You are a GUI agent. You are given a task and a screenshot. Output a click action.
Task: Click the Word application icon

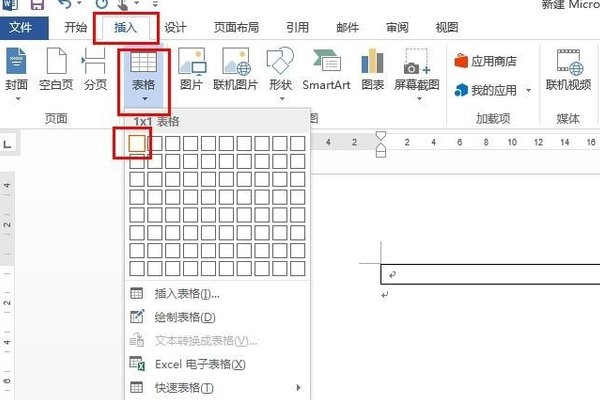point(10,5)
